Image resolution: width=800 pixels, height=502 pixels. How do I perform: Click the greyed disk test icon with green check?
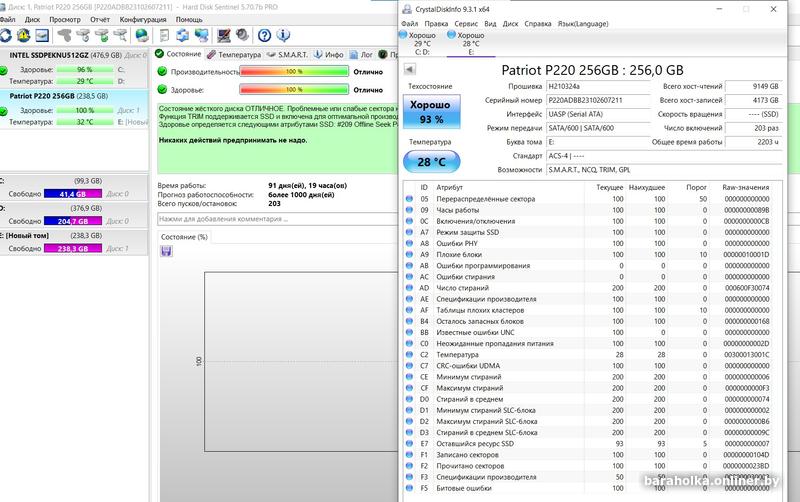point(102,35)
